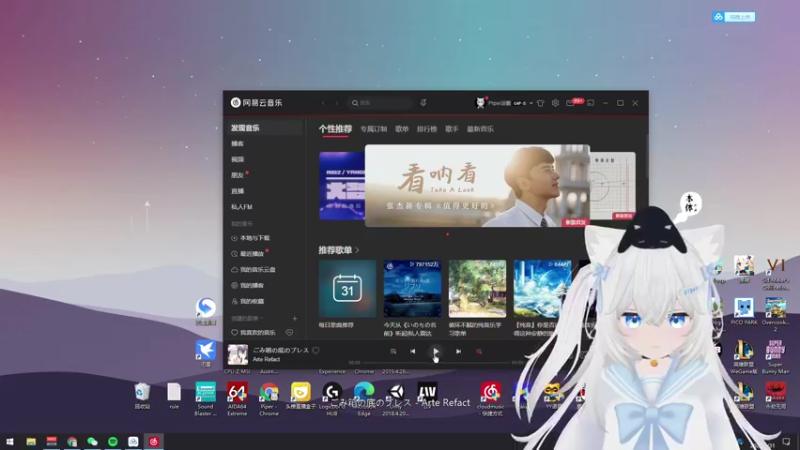This screenshot has height=450, width=800.
Task: Click the purple banner on the left
Action: coord(342,186)
